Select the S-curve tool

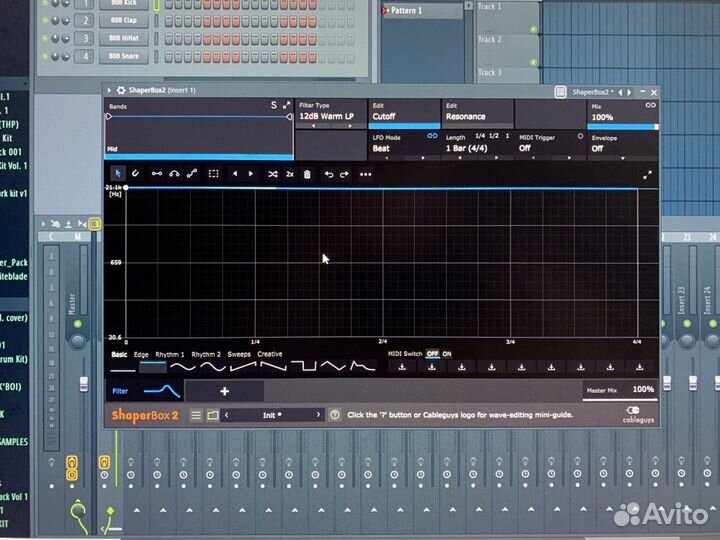pyautogui.click(x=192, y=174)
